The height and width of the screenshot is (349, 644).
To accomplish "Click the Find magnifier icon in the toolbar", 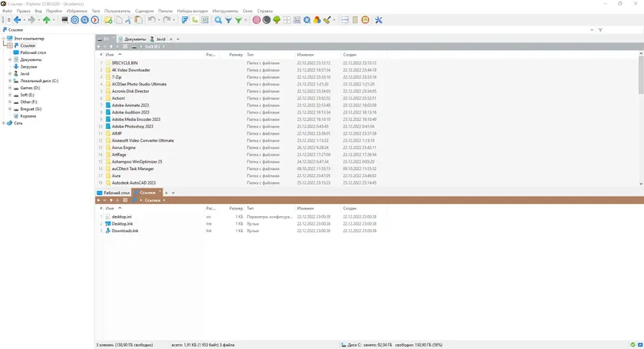I will (x=218, y=19).
